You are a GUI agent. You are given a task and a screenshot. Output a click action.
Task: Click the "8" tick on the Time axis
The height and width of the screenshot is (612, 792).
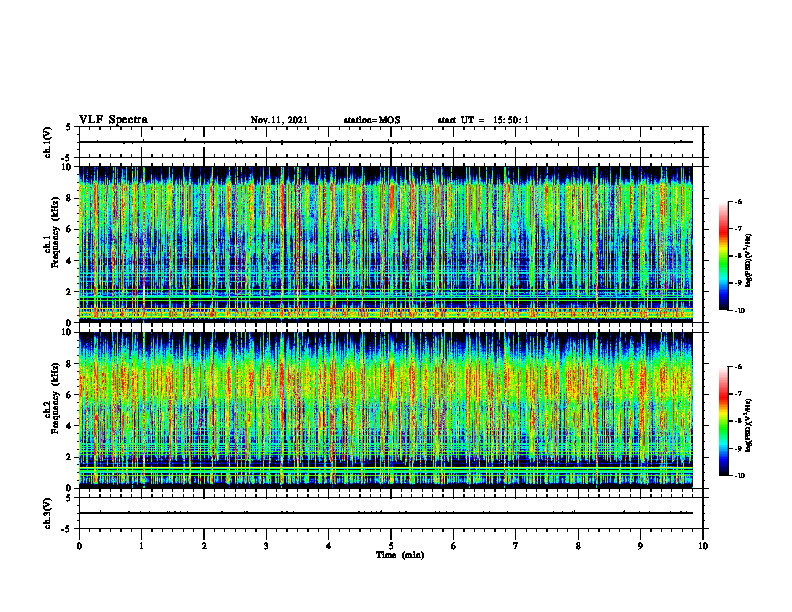click(x=578, y=546)
